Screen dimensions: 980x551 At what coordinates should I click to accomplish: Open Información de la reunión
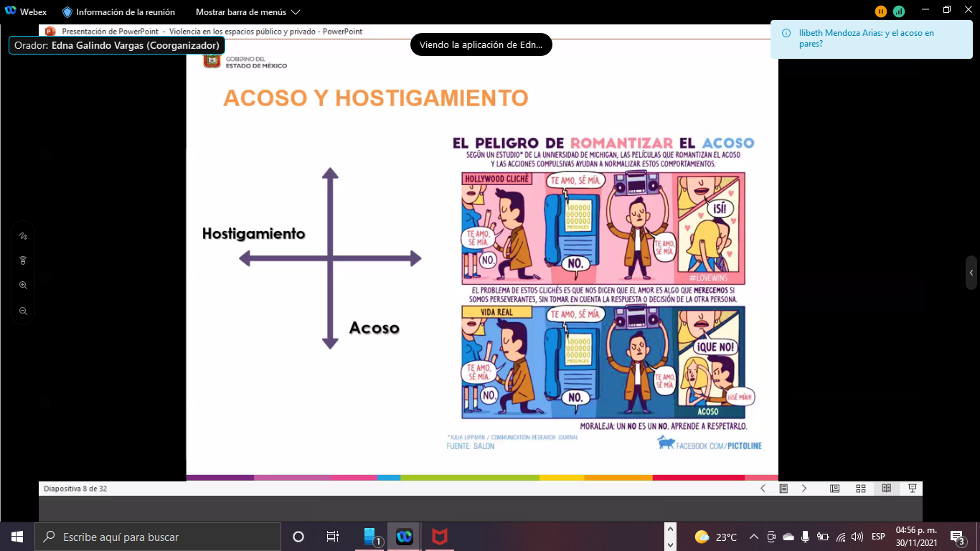click(118, 12)
